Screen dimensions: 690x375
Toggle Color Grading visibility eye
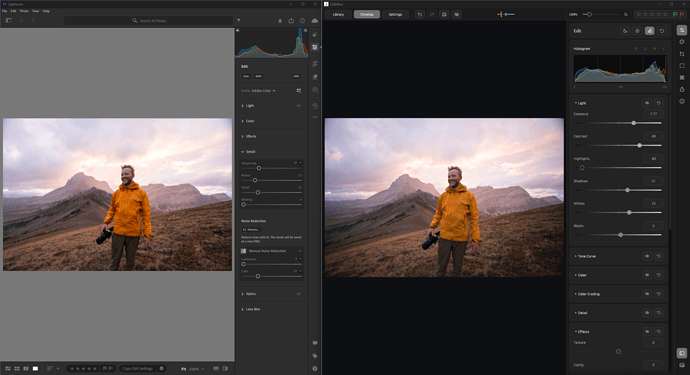pyautogui.click(x=647, y=294)
